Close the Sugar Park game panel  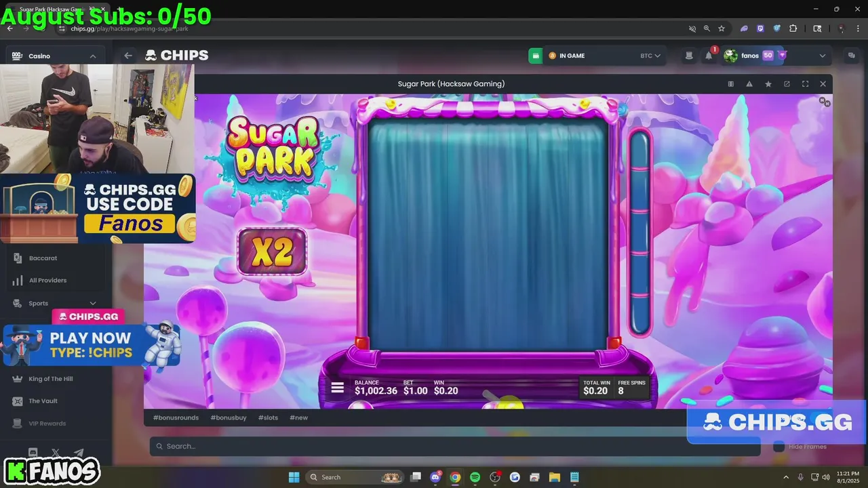pyautogui.click(x=823, y=84)
